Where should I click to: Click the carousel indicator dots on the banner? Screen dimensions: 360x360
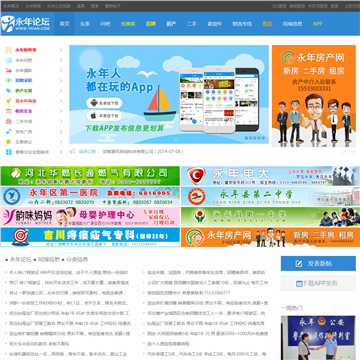(x=255, y=137)
